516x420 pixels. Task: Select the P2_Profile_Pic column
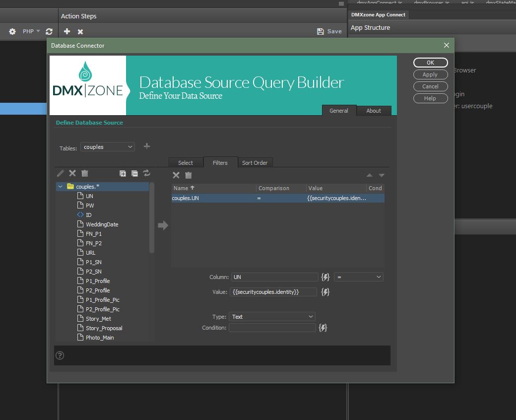click(103, 309)
